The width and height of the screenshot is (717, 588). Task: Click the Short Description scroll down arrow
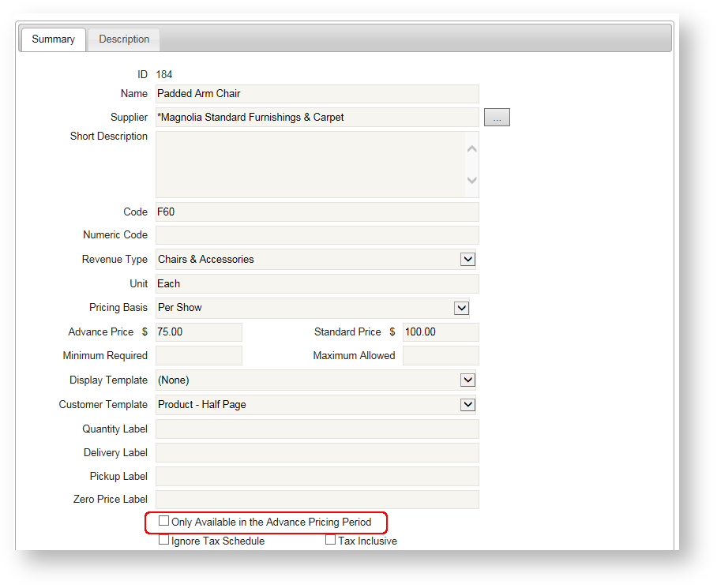(x=471, y=181)
